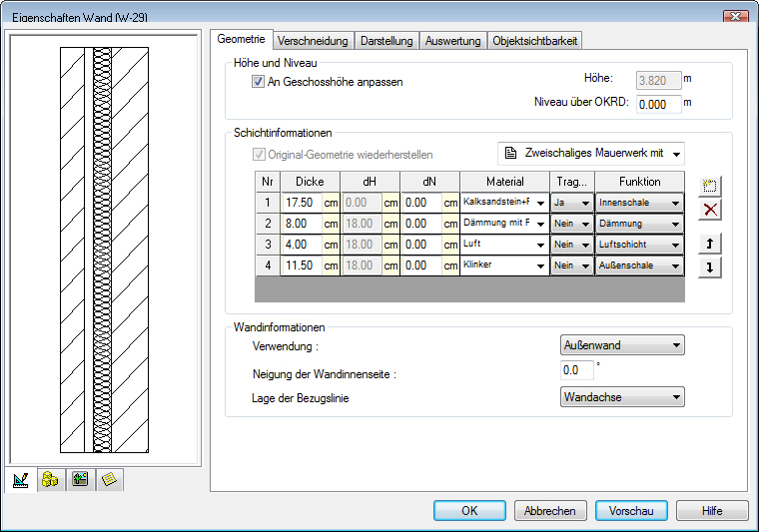
Task: Select the green picture view icon
Action: (80, 480)
